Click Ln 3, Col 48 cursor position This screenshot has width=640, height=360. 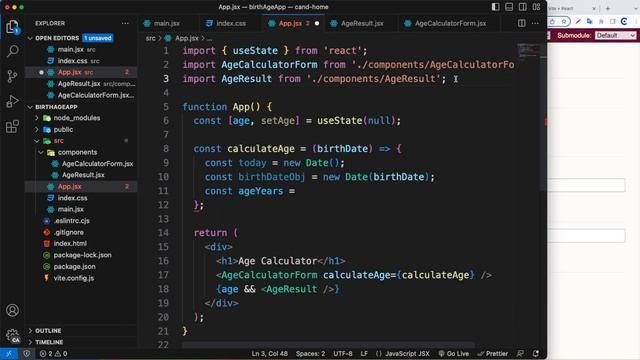tap(269, 354)
